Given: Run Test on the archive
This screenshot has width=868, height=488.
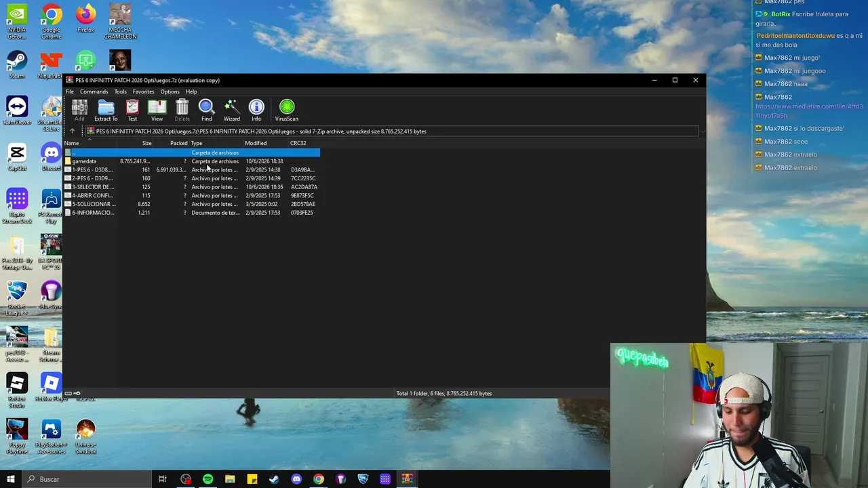Looking at the screenshot, I should 132,110.
